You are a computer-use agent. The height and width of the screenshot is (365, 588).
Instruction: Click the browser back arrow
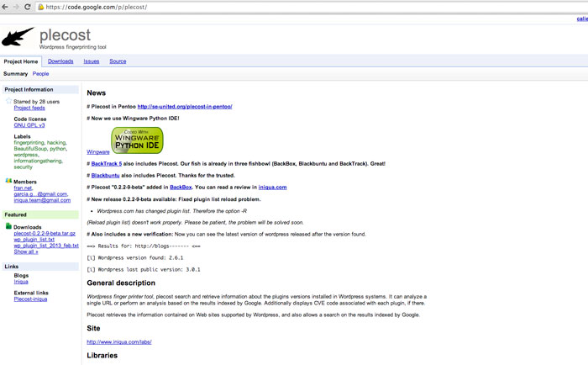pyautogui.click(x=5, y=7)
